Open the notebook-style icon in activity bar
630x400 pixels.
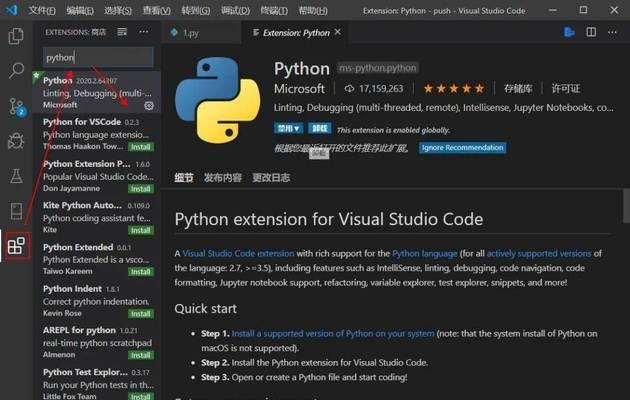point(16,210)
